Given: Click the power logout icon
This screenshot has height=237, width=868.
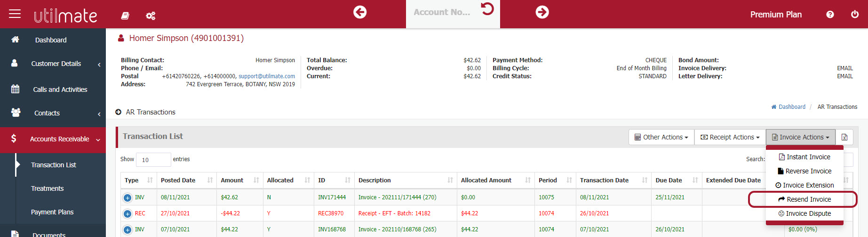Looking at the screenshot, I should coord(855,14).
